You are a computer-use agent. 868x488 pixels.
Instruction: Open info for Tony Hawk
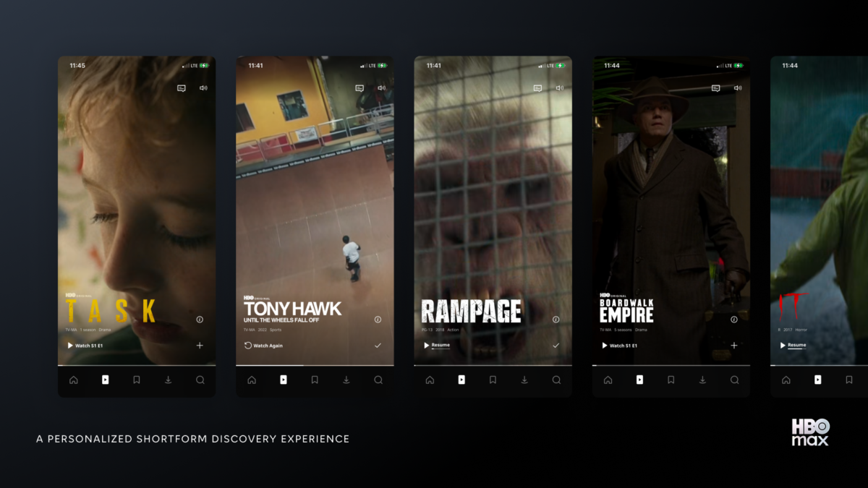point(378,320)
